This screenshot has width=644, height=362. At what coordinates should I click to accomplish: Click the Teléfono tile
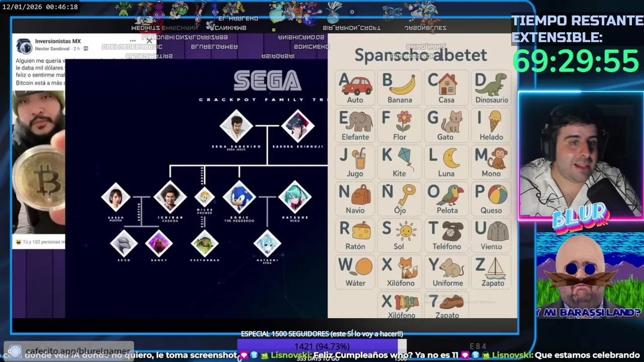pos(447,235)
